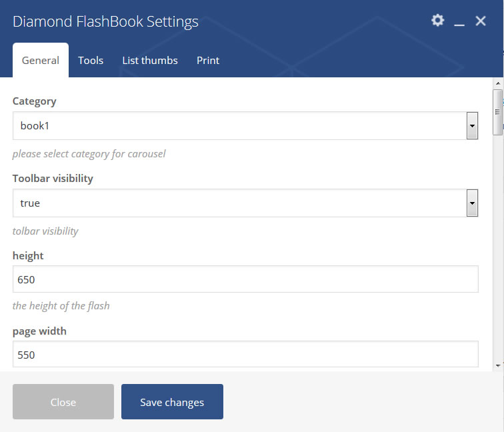The height and width of the screenshot is (432, 504).
Task: Go to the List thumbs tab
Action: 150,60
